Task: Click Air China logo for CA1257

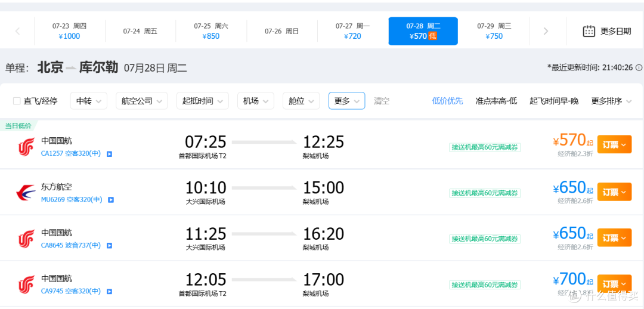Action: click(26, 147)
